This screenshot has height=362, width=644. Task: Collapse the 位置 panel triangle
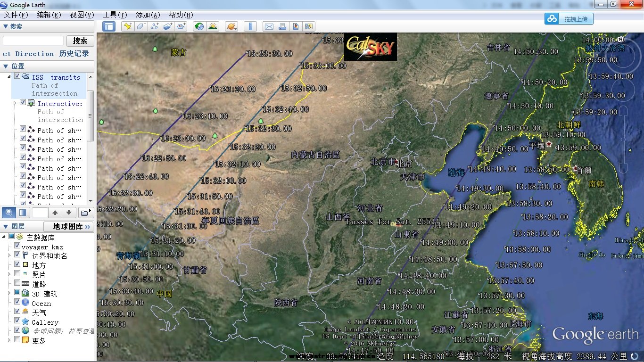click(6, 66)
